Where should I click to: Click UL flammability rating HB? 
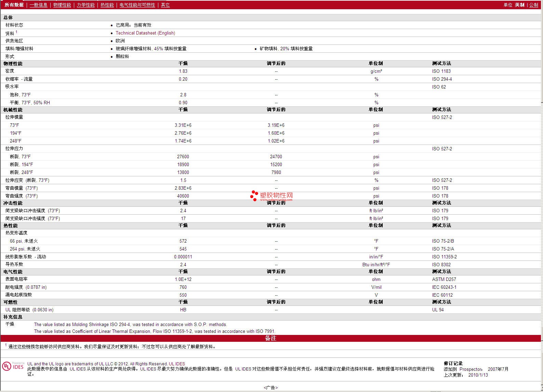[183, 310]
